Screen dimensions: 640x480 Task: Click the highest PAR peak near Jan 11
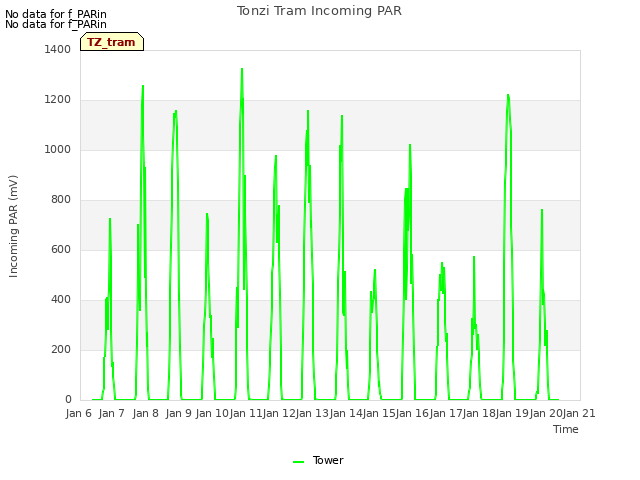pyautogui.click(x=242, y=69)
